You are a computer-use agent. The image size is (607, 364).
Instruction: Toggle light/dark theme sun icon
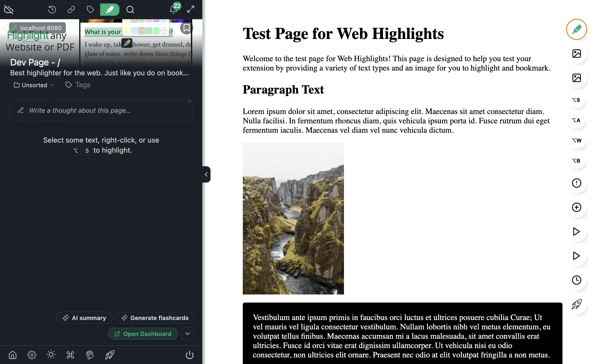tap(51, 355)
